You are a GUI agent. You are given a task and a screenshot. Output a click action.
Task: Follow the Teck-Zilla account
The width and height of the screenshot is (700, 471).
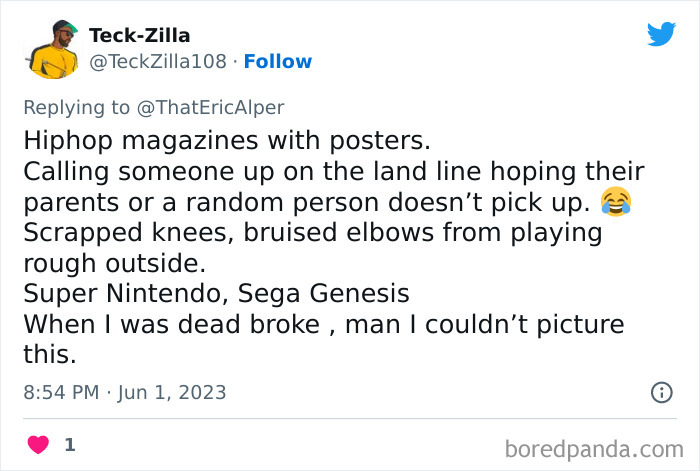pos(278,61)
